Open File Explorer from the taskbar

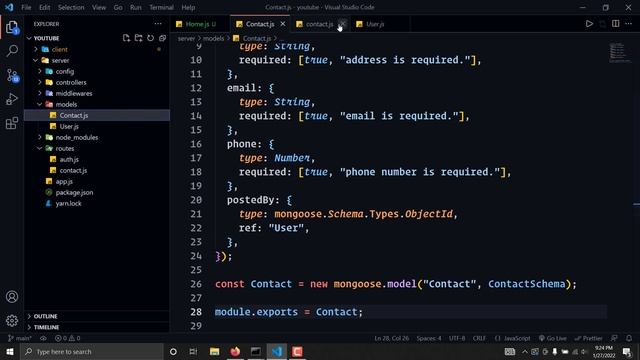pyautogui.click(x=214, y=351)
